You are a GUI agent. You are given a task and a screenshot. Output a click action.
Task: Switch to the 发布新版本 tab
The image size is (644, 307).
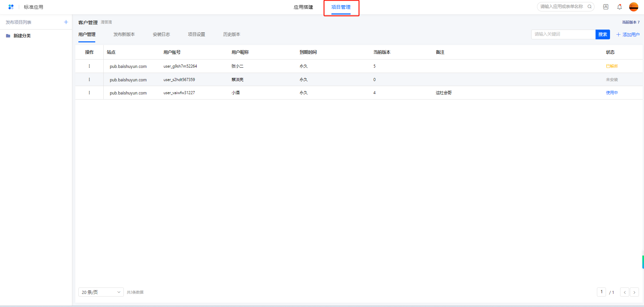[124, 34]
